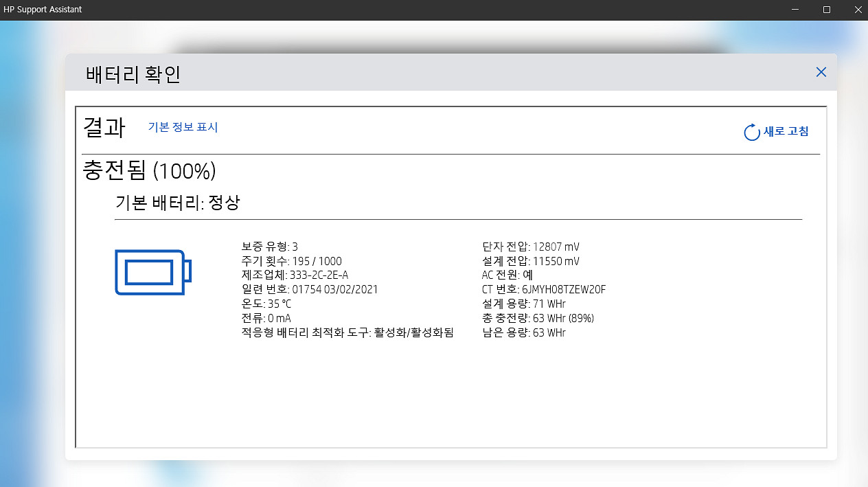This screenshot has height=487, width=868.
Task: Click the 기본 배터리: 정상 heading
Action: click(178, 203)
